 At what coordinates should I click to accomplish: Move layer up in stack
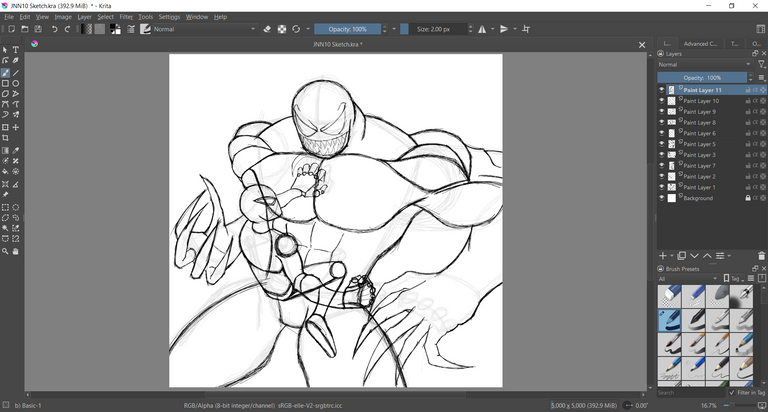[x=707, y=256]
